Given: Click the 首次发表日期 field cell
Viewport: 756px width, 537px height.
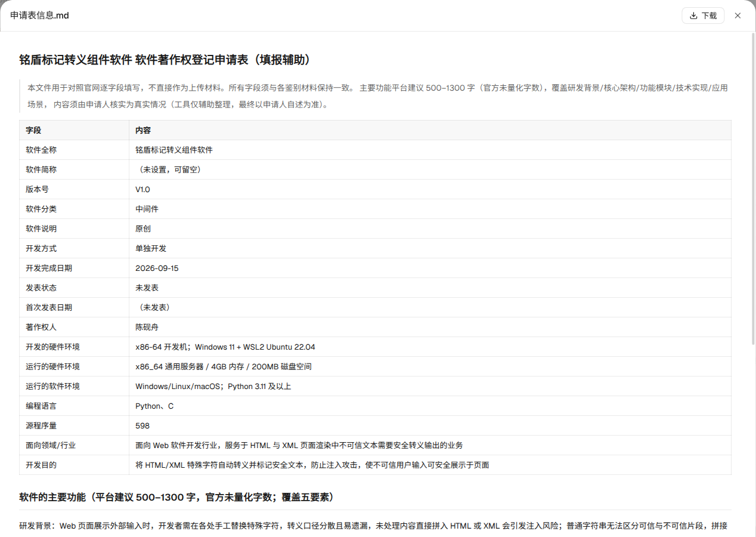Looking at the screenshot, I should click(x=74, y=307).
